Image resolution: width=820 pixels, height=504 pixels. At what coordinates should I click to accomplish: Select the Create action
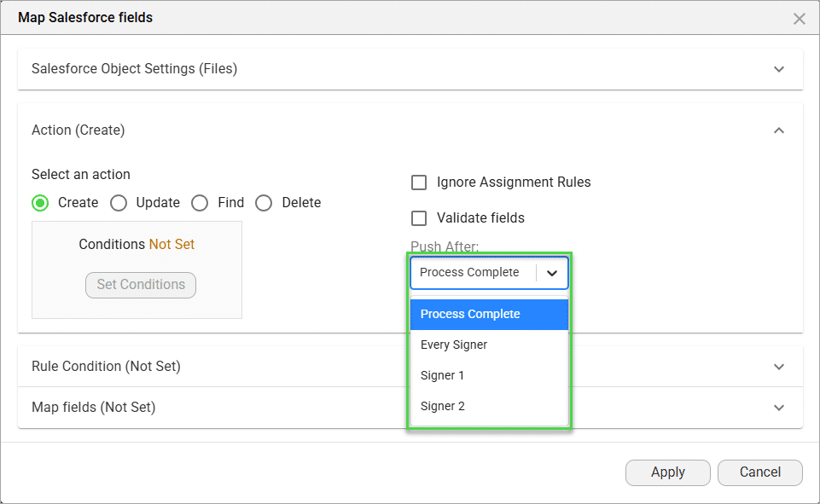(39, 203)
